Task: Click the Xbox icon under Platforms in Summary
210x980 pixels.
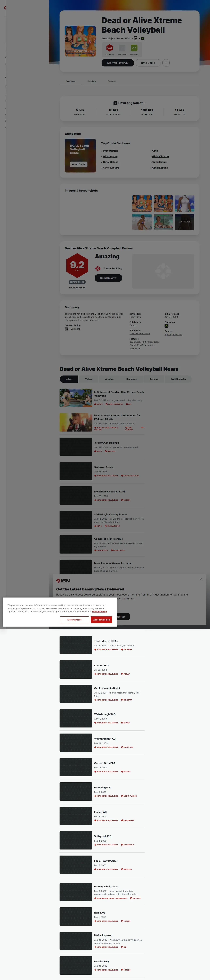Action: [166, 326]
